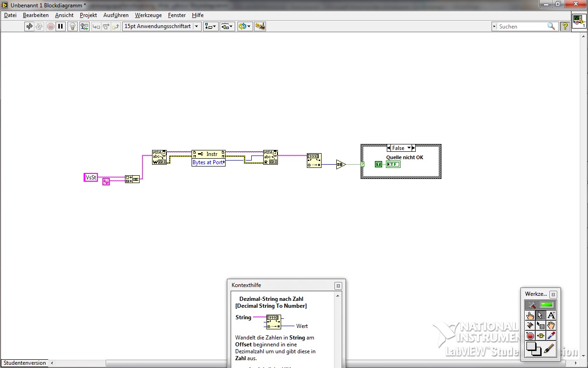Toggle context help with the question mark button
This screenshot has width=588, height=368.
click(565, 26)
